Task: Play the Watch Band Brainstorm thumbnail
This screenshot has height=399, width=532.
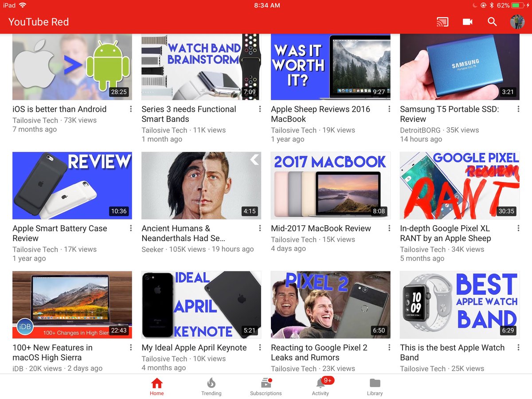Action: (x=201, y=67)
